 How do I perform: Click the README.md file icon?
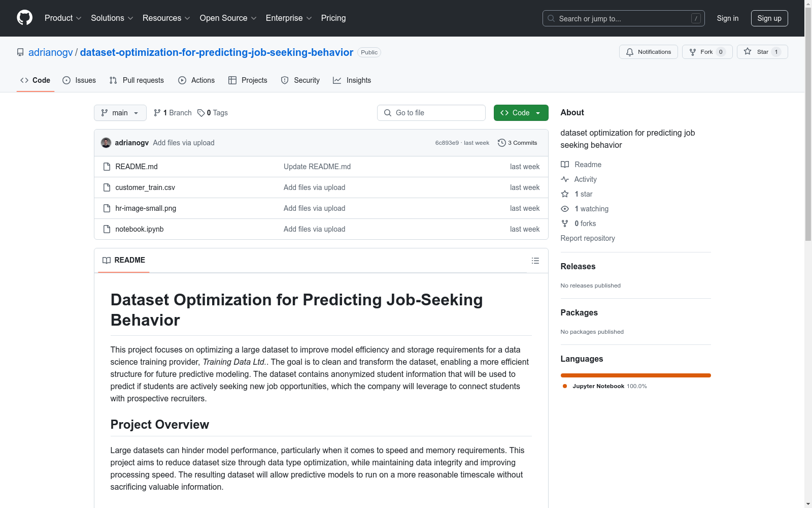tap(107, 167)
